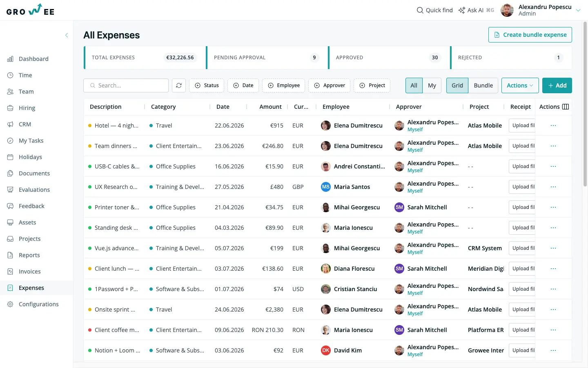Screen dimensions: 588x368
Task: Open row actions for Printer toner expense
Action: pyautogui.click(x=553, y=207)
